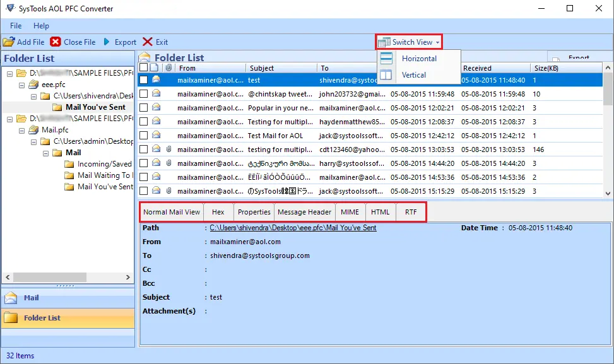Open the File menu
Screen dimensions: 614x364
(16, 26)
